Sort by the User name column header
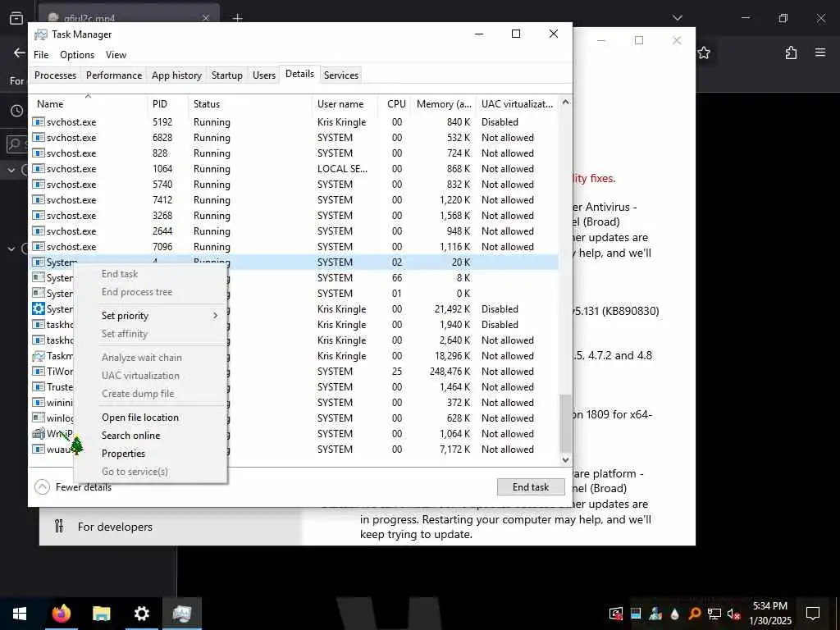 pyautogui.click(x=345, y=104)
